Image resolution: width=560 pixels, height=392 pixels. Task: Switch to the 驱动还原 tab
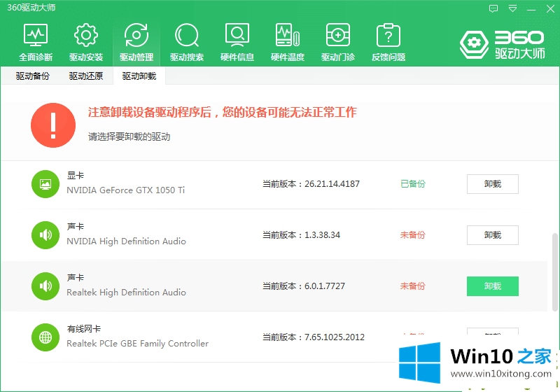click(x=86, y=76)
